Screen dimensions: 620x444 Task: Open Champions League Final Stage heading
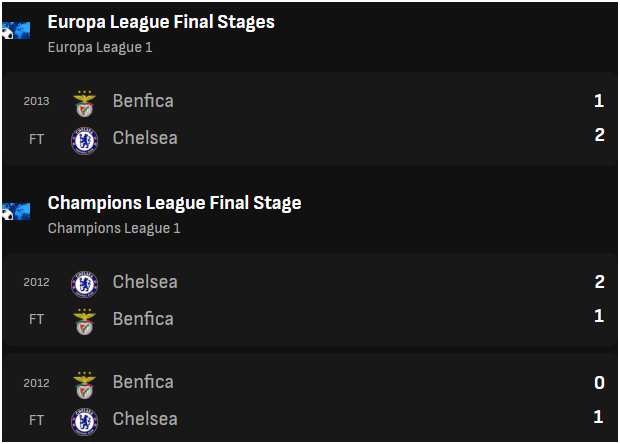pyautogui.click(x=174, y=203)
